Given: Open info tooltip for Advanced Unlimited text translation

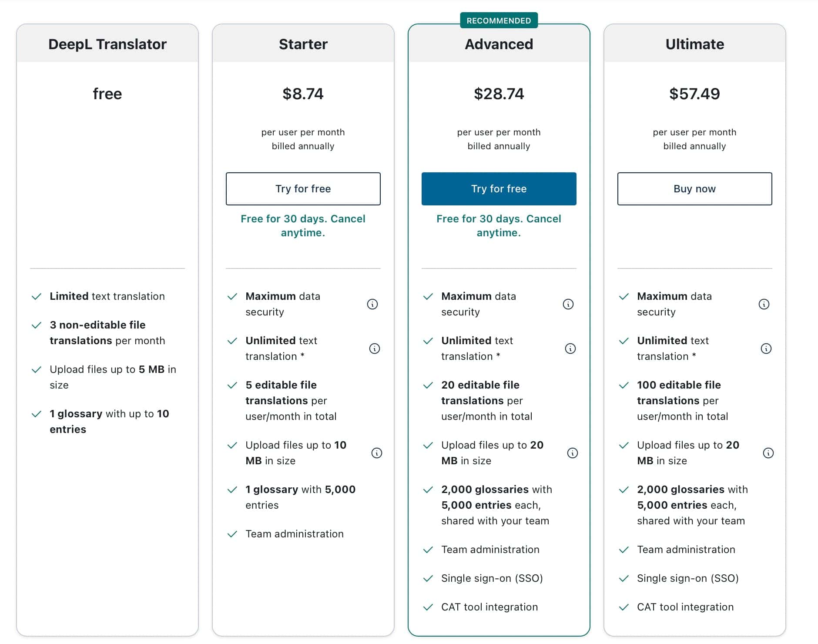Looking at the screenshot, I should 570,348.
